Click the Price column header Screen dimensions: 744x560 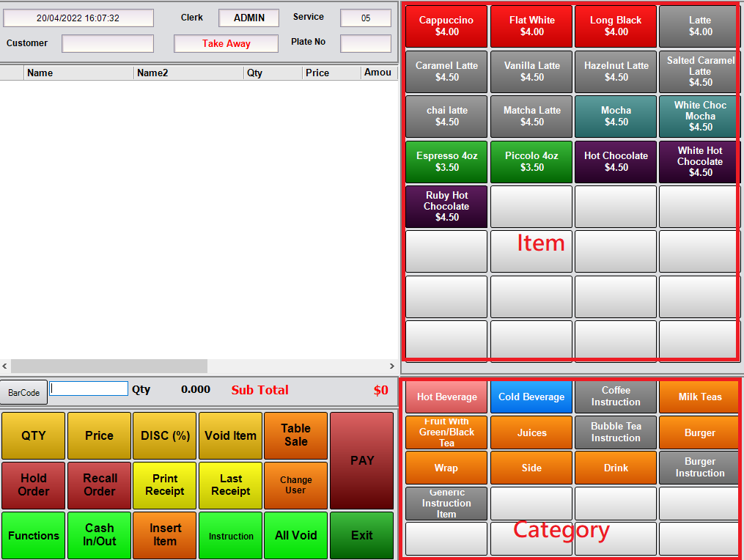(331, 73)
